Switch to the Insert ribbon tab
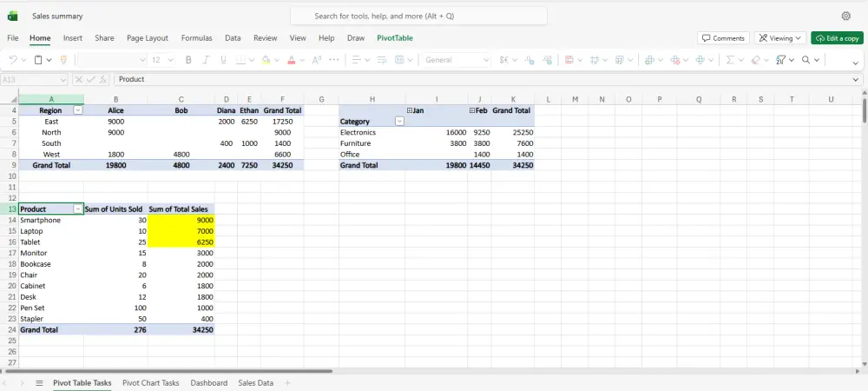The image size is (868, 391). tap(73, 38)
